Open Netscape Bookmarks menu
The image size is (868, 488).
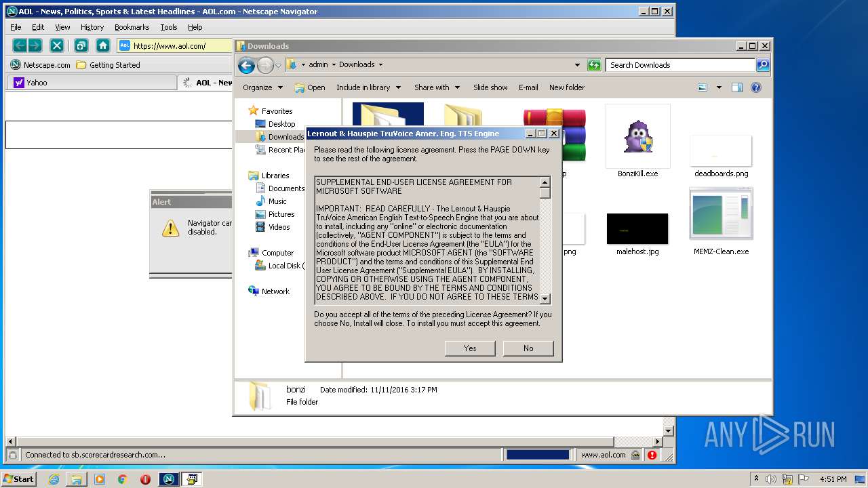pos(132,27)
